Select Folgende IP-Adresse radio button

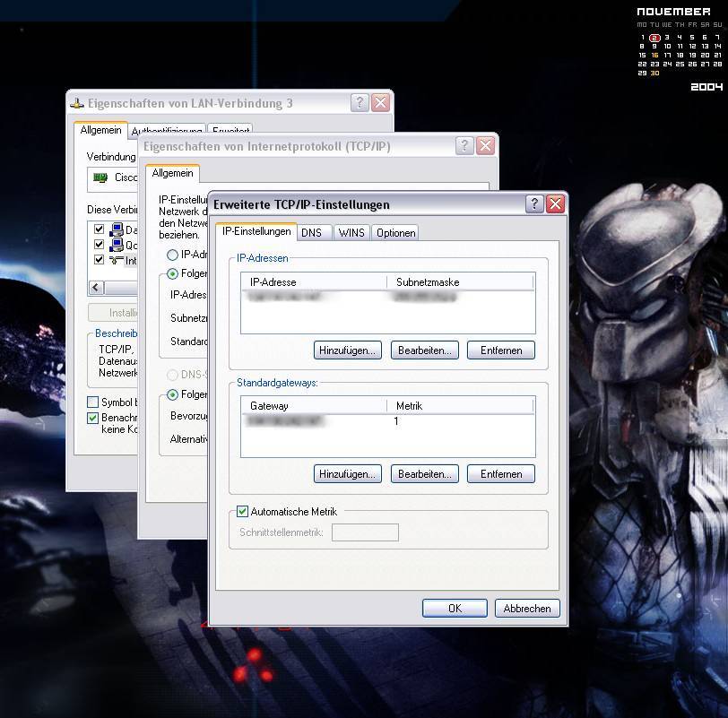click(172, 273)
